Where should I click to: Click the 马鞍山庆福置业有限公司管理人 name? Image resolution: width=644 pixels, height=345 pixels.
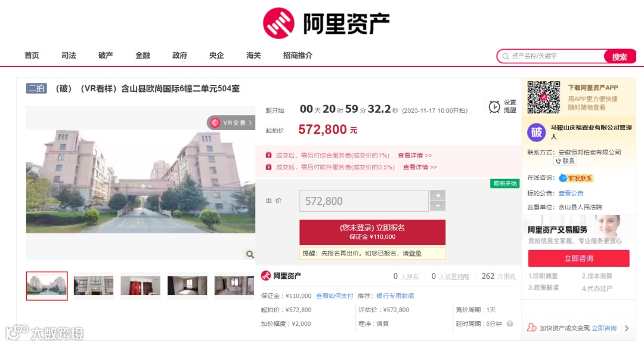point(592,131)
